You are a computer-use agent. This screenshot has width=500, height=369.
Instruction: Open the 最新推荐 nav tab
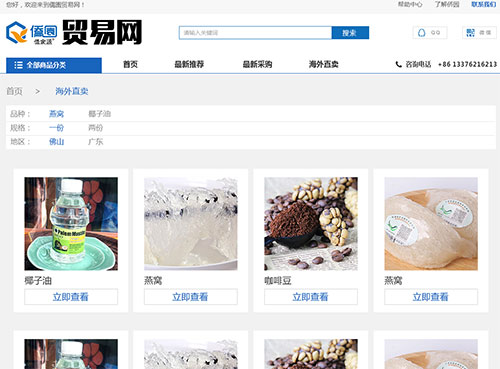tap(189, 64)
